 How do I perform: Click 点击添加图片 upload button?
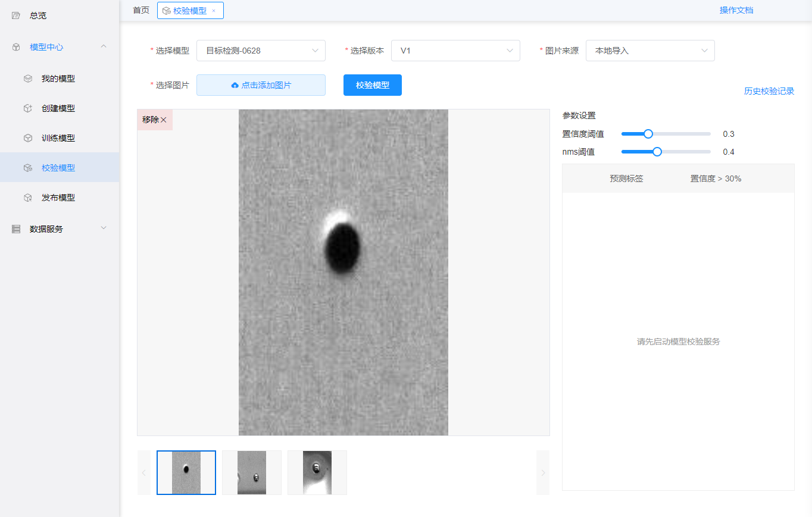[x=261, y=85]
